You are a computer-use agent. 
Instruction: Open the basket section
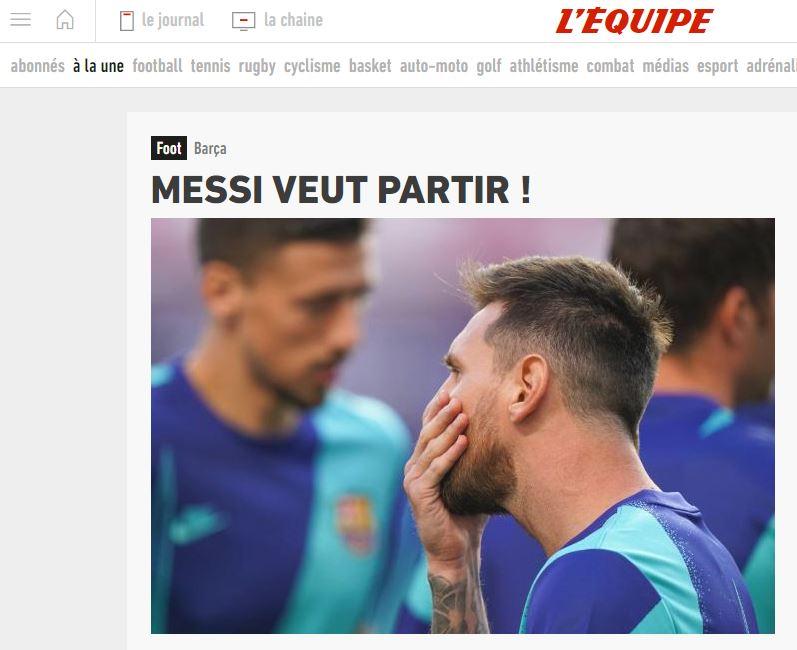pyautogui.click(x=370, y=66)
